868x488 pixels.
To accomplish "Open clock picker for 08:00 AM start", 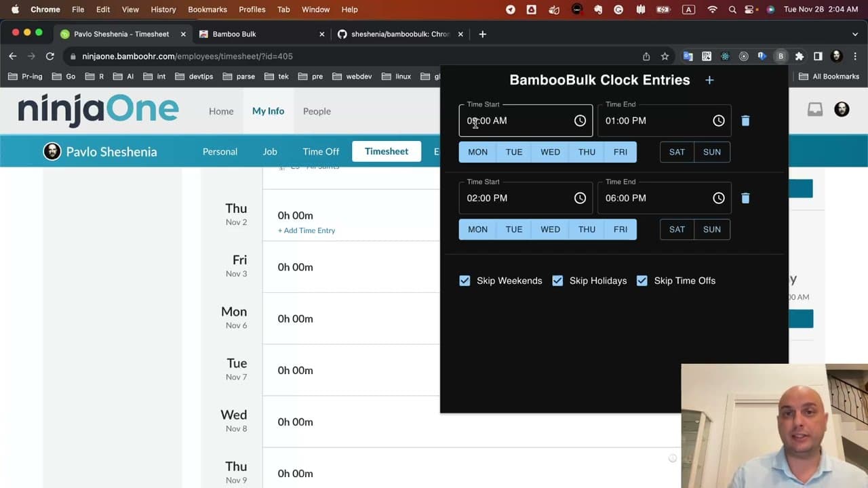I will pos(580,121).
